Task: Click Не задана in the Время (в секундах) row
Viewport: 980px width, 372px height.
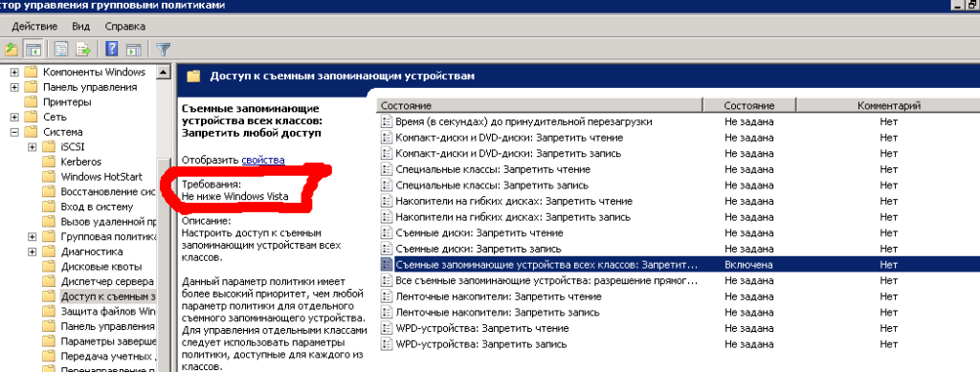Action: (x=748, y=121)
